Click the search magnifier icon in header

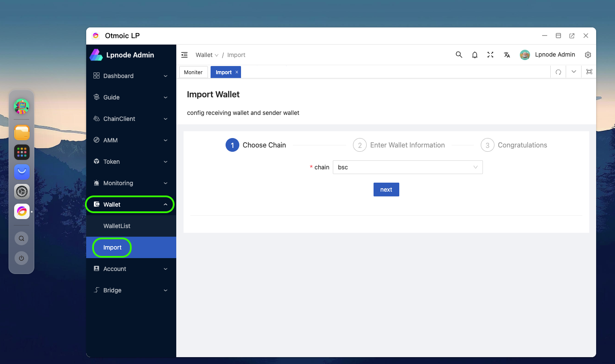tap(459, 55)
